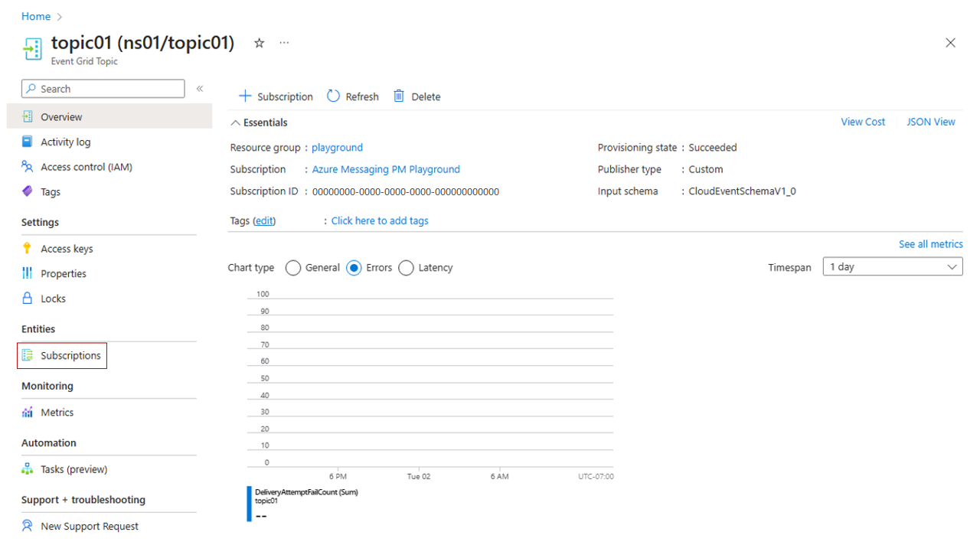Screen dimensions: 980x545
Task: Open the Metrics monitoring blade
Action: click(57, 412)
